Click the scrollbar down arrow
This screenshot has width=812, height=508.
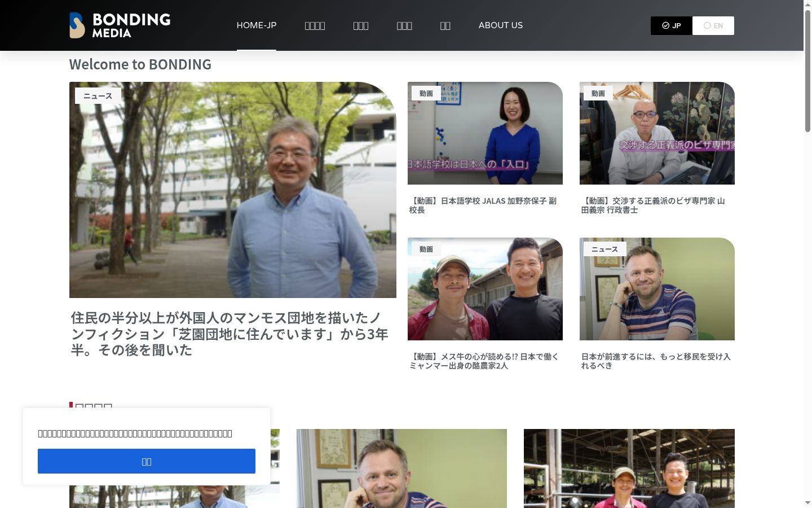[807, 503]
